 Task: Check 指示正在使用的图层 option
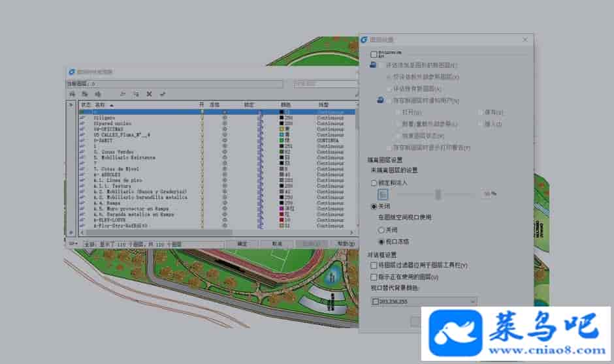coord(374,277)
